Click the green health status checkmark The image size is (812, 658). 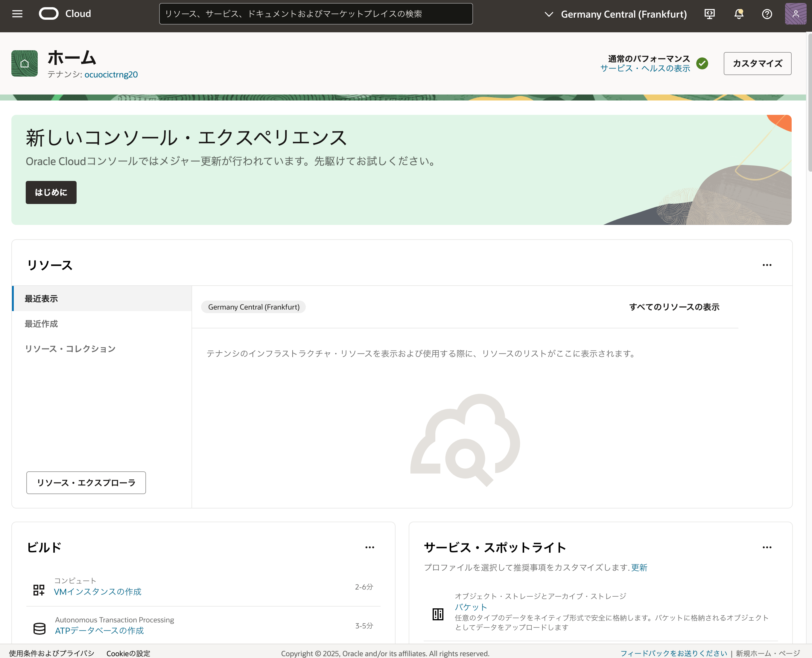702,63
